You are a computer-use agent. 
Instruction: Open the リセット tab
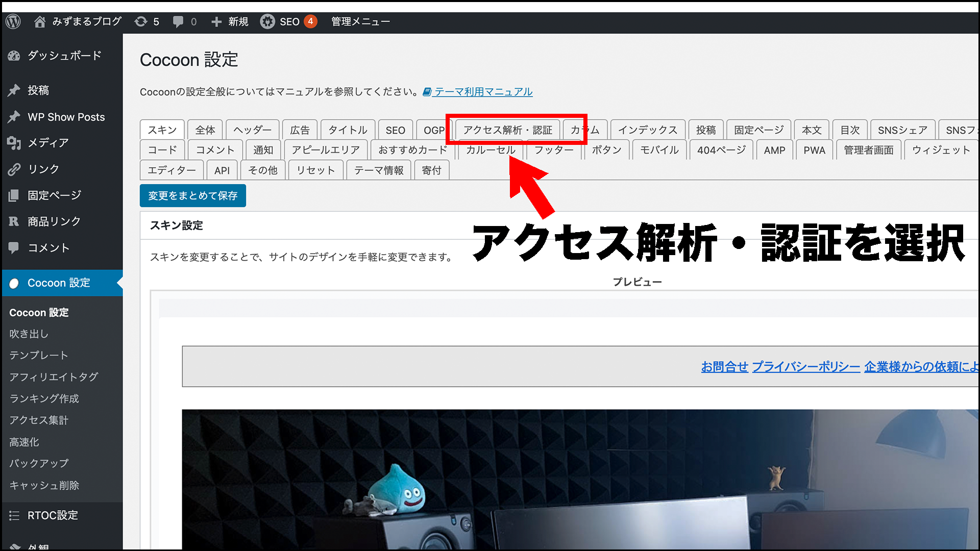(315, 170)
